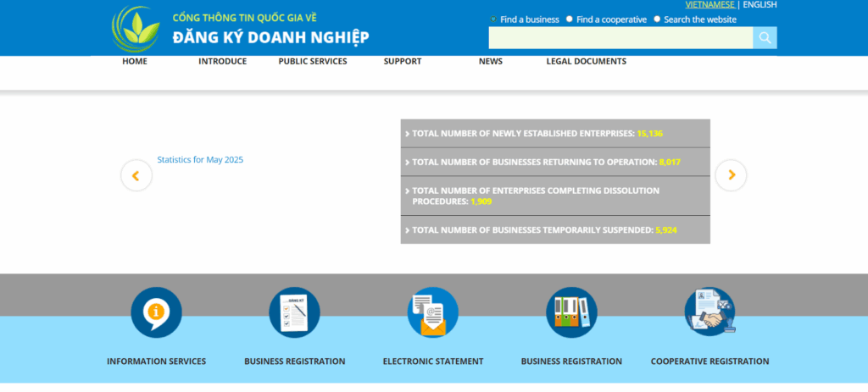
Task: Select the Find a cooperative radio button
Action: tap(569, 19)
